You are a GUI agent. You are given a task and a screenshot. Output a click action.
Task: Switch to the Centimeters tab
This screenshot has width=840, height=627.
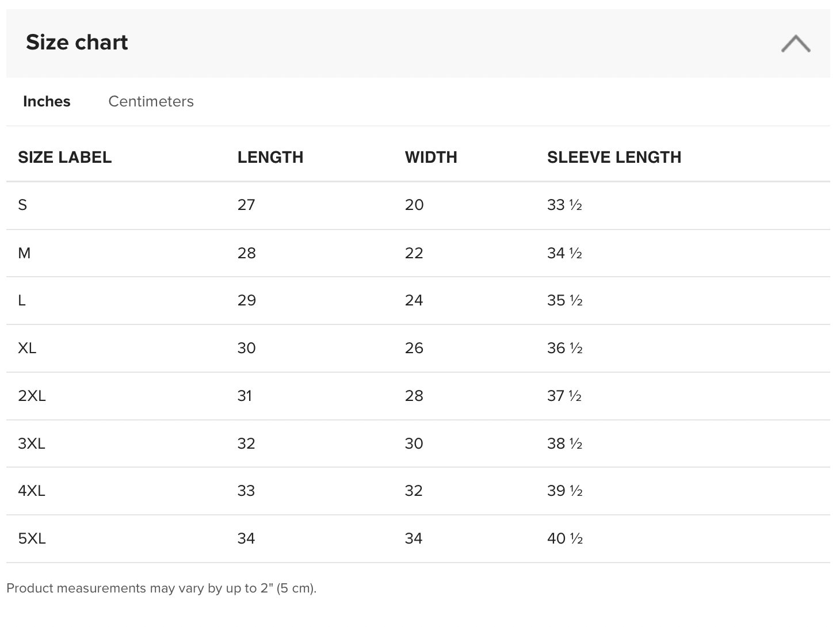pos(151,102)
